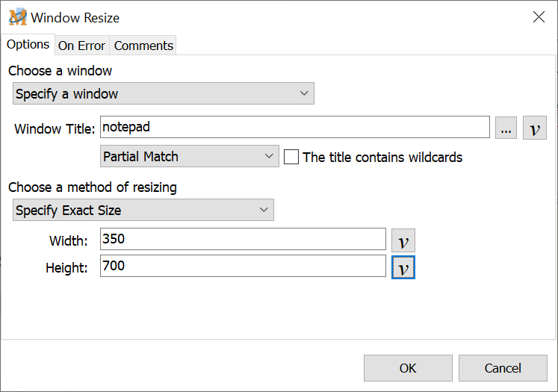Click the 'Window Resize' title bar text

pos(75,18)
